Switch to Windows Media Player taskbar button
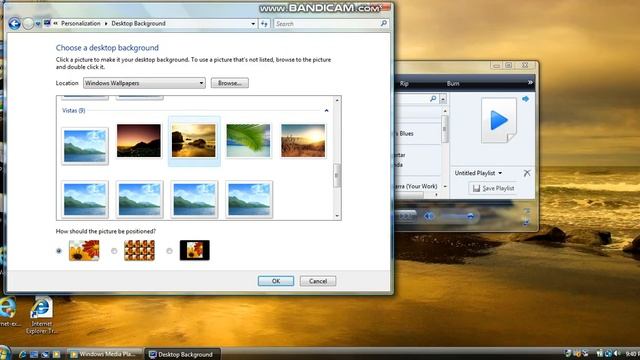This screenshot has width=640, height=360. click(104, 354)
